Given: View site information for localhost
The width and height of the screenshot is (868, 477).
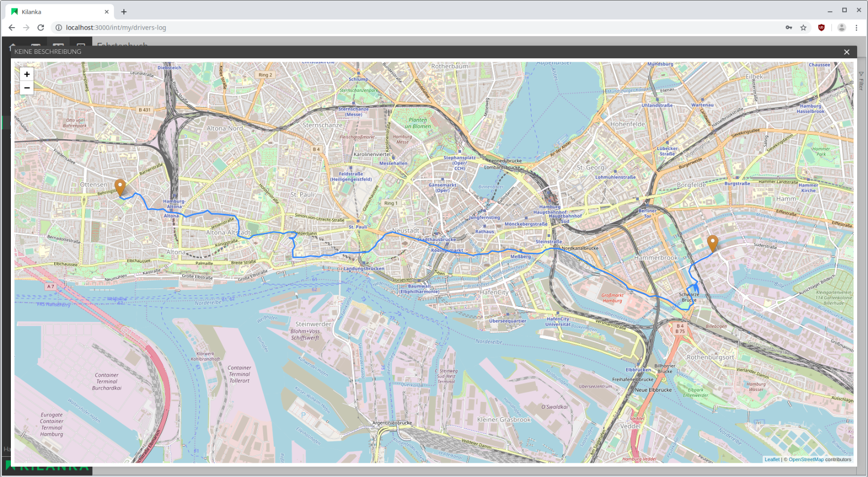Looking at the screenshot, I should coord(58,28).
